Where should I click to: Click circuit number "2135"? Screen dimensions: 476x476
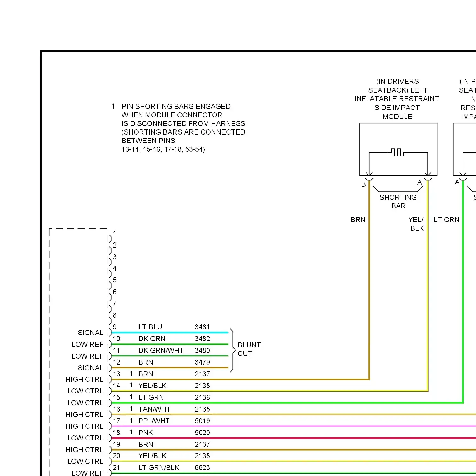coord(202,409)
